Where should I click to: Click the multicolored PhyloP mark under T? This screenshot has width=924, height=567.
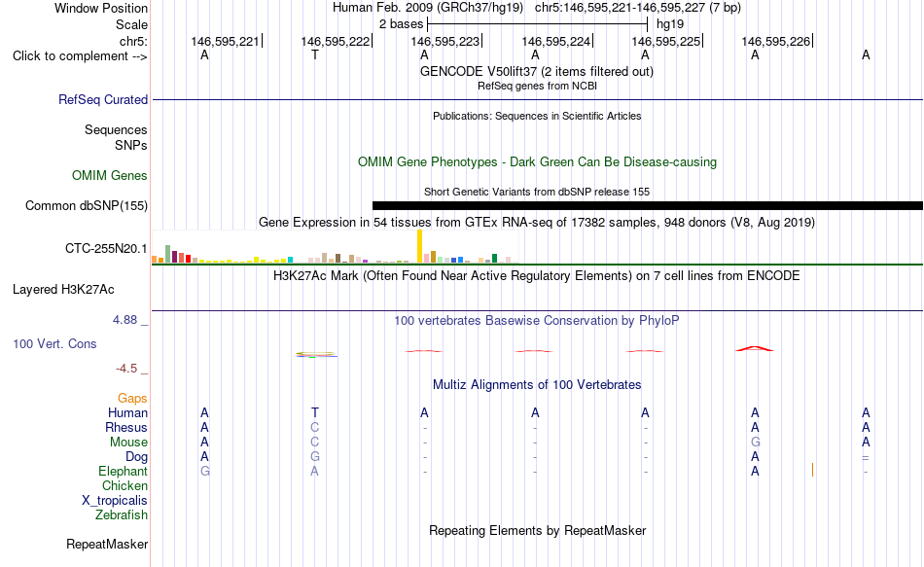316,355
